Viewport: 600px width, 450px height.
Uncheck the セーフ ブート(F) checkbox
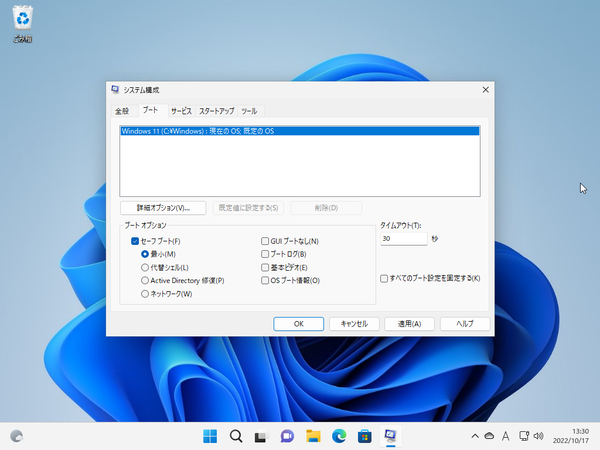135,241
